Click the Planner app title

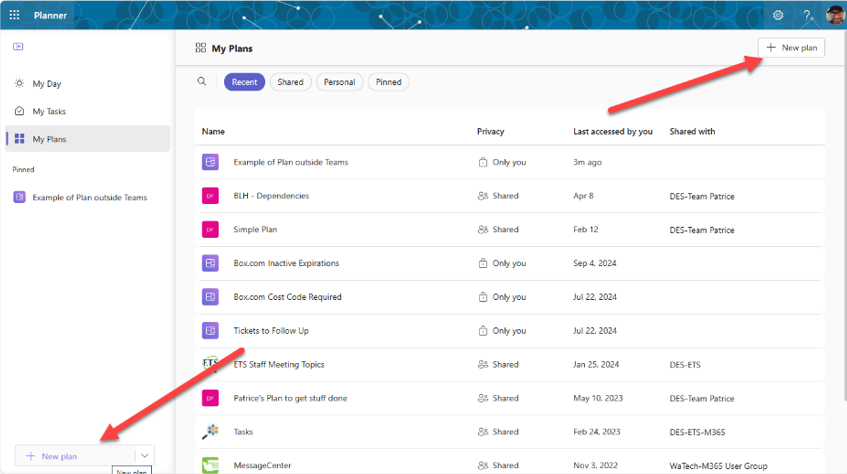50,15
